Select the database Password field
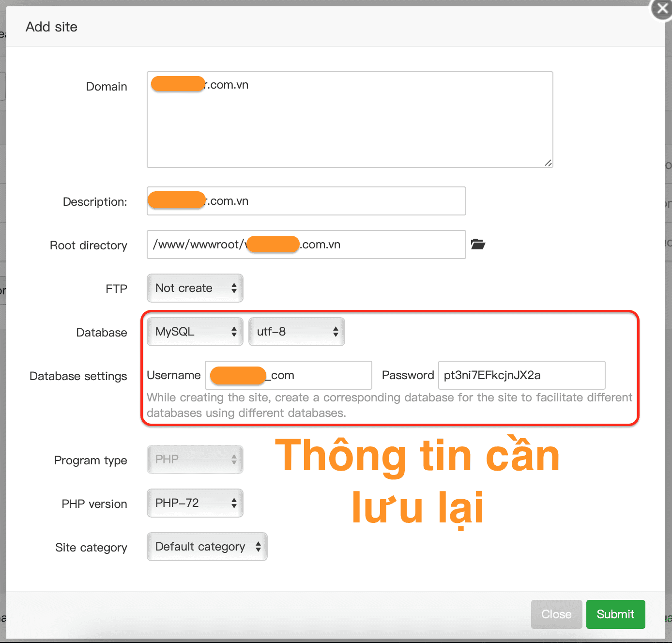The height and width of the screenshot is (643, 672). [521, 375]
